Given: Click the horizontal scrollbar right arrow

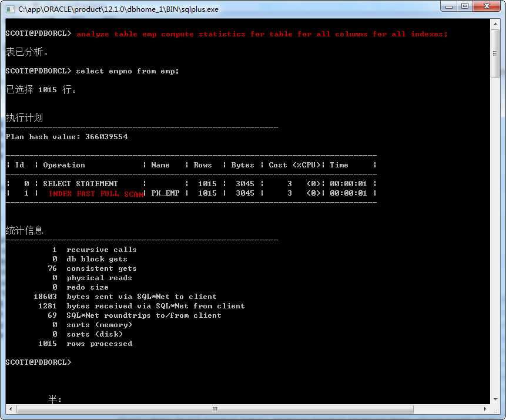Looking at the screenshot, I should tap(485, 409).
